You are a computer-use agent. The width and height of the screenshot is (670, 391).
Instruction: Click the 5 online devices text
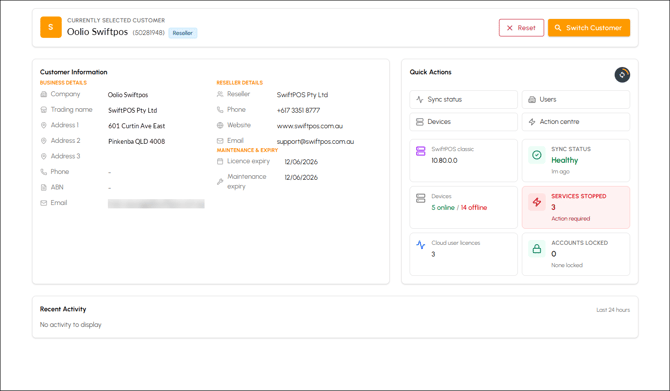[443, 208]
